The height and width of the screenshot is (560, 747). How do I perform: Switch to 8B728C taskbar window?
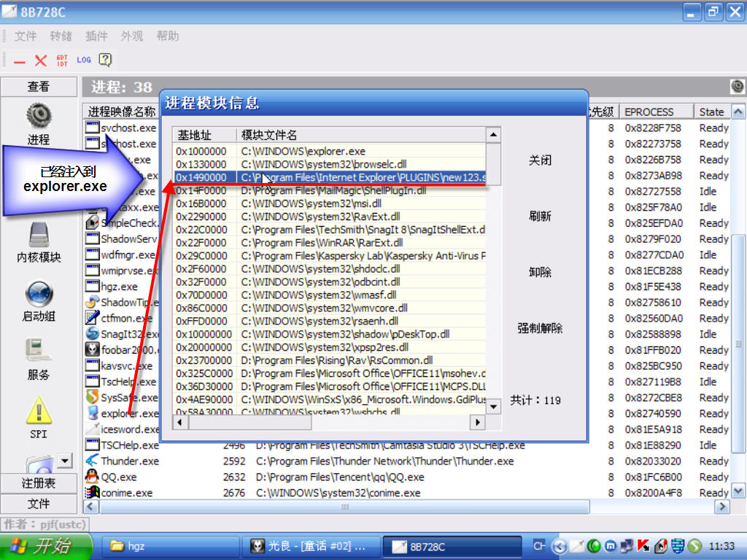click(452, 546)
